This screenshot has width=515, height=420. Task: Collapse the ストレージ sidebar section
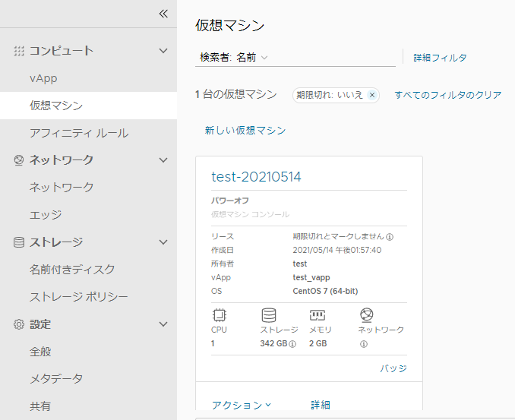[x=163, y=242]
